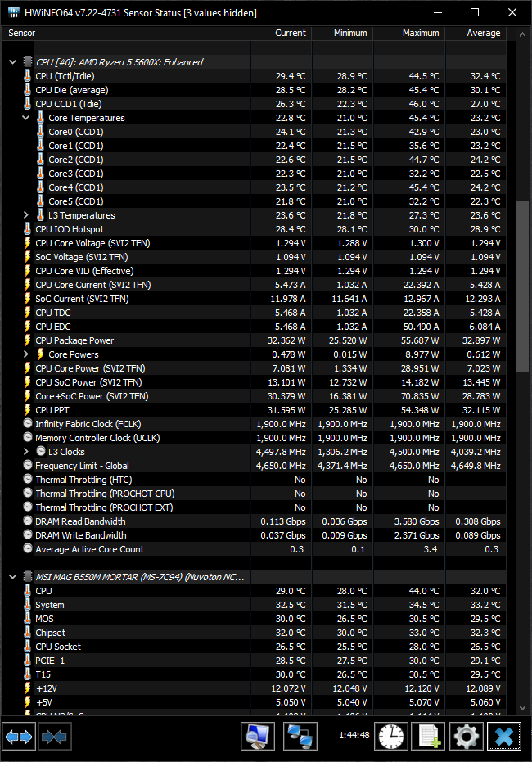Click the scrollbar up arrow
The width and height of the screenshot is (532, 762).
pyautogui.click(x=522, y=34)
